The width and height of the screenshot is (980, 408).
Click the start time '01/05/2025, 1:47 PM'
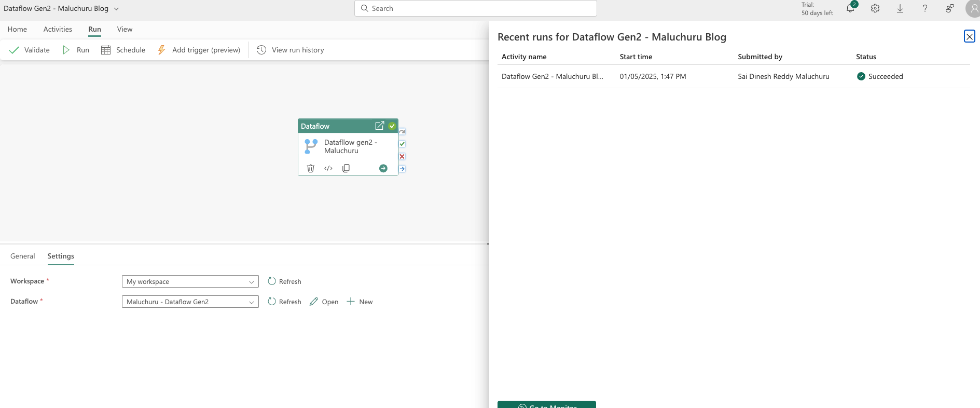pyautogui.click(x=653, y=76)
